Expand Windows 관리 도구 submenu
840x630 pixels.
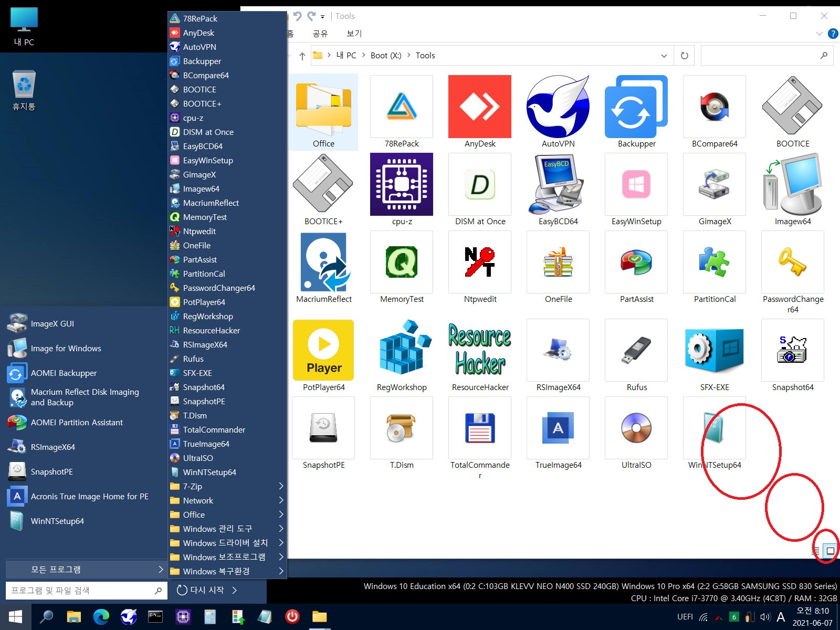tap(227, 529)
